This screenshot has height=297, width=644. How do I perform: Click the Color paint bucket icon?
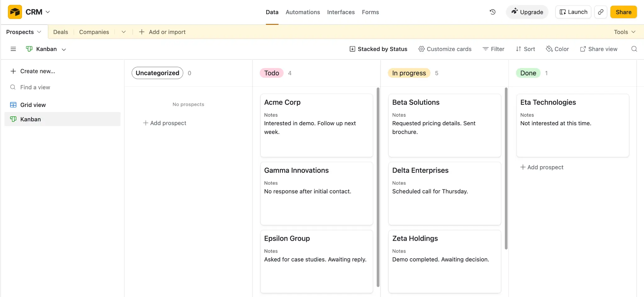(x=549, y=49)
